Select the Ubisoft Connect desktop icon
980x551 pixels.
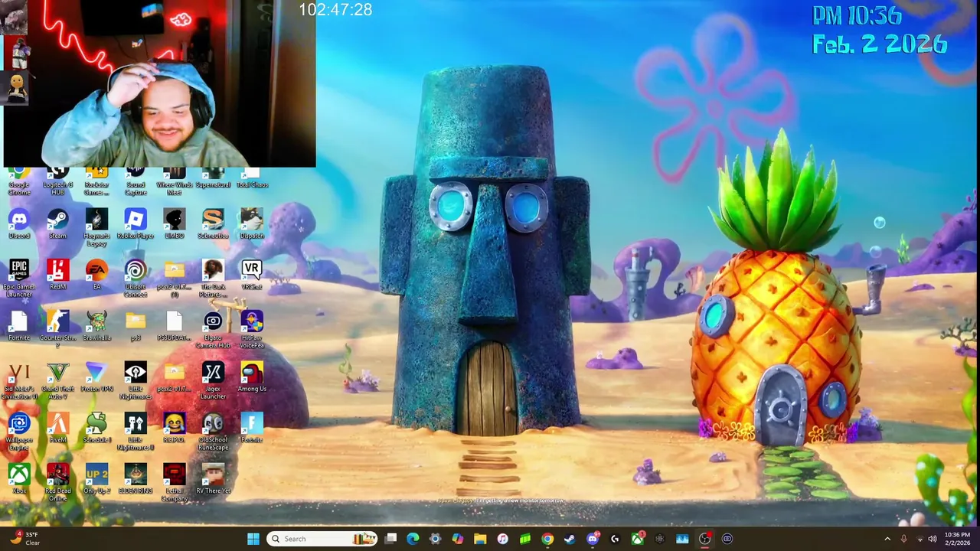(136, 279)
